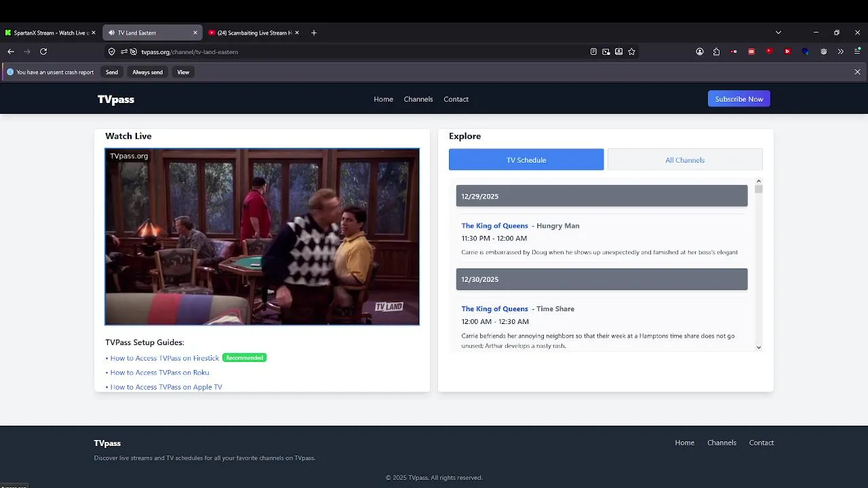The height and width of the screenshot is (488, 868).
Task: Show more toolbar items via overflow chevrons
Action: click(841, 52)
